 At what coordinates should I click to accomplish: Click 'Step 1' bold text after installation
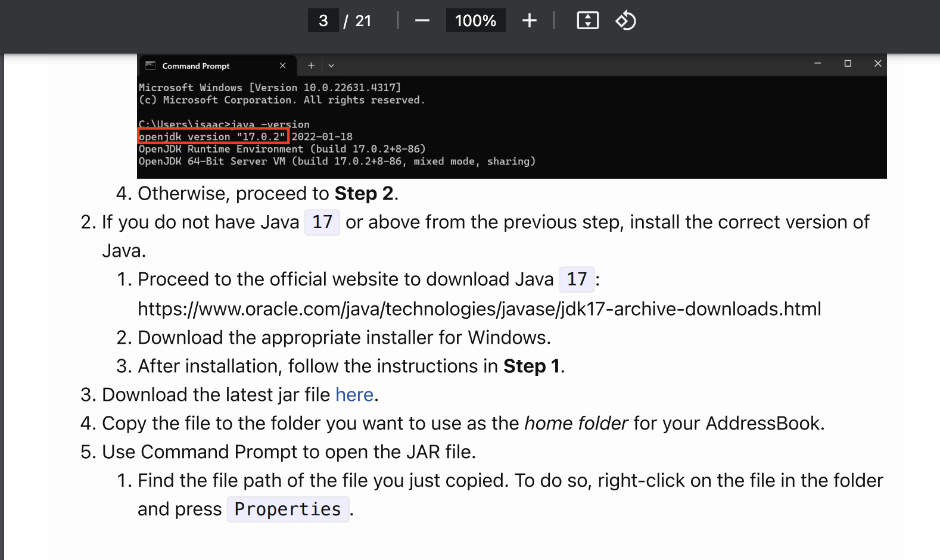pyautogui.click(x=532, y=366)
